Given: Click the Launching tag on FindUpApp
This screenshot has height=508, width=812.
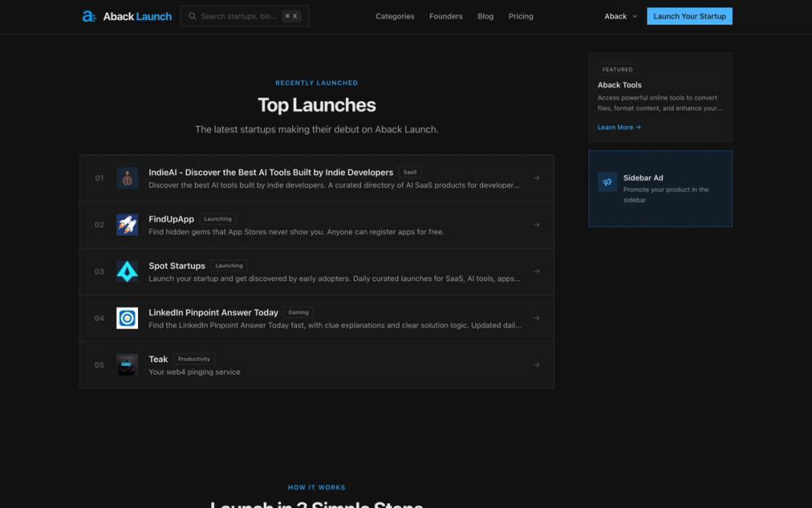Looking at the screenshot, I should pos(218,219).
